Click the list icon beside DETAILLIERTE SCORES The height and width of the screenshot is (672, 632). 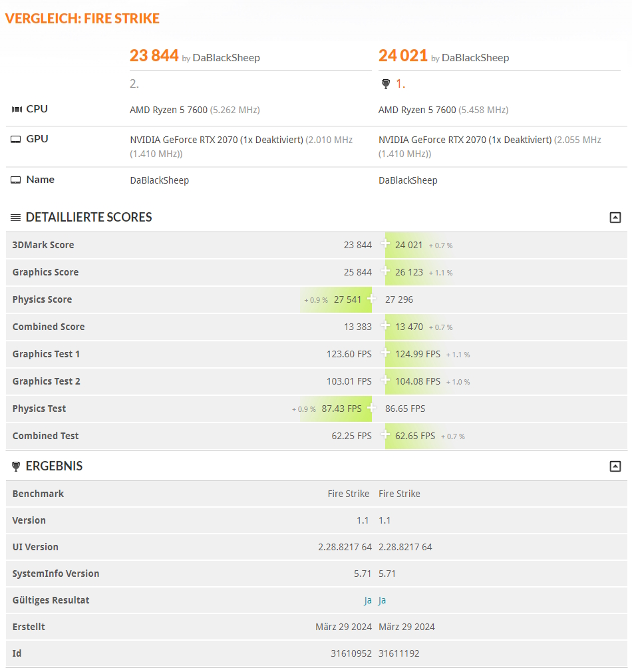pyautogui.click(x=15, y=217)
